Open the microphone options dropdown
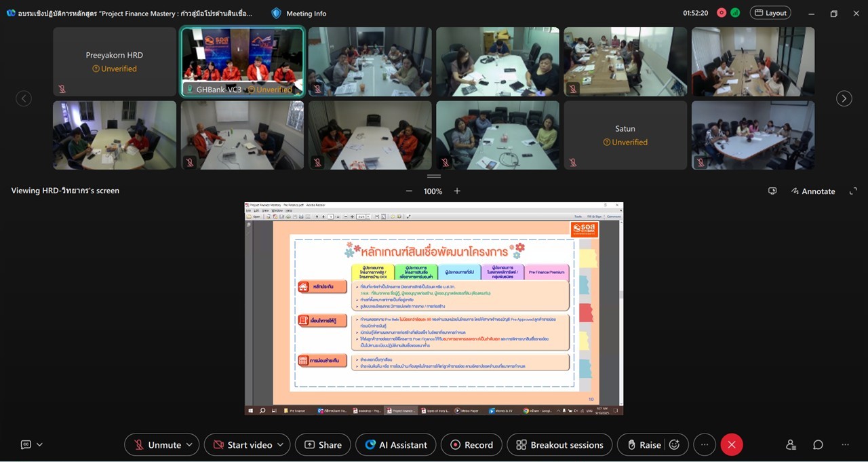This screenshot has height=462, width=868. click(x=191, y=444)
